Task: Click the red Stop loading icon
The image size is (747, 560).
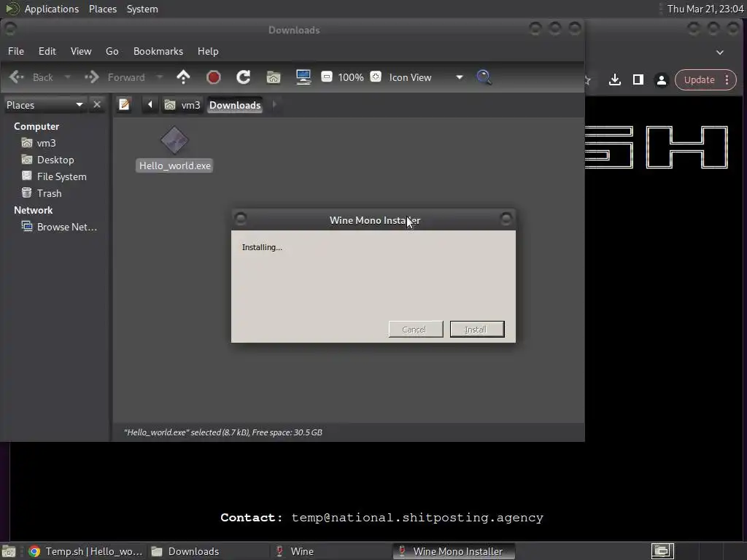Action: tap(214, 77)
